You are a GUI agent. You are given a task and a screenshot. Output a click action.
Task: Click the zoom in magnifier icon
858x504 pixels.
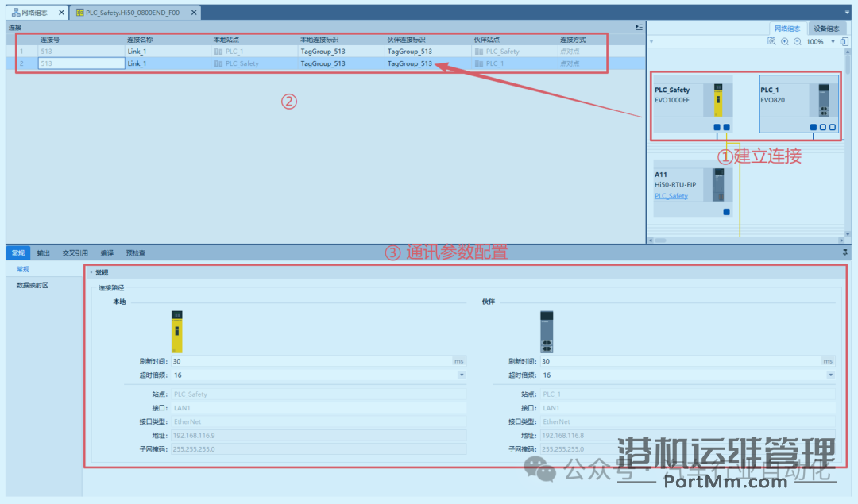785,41
